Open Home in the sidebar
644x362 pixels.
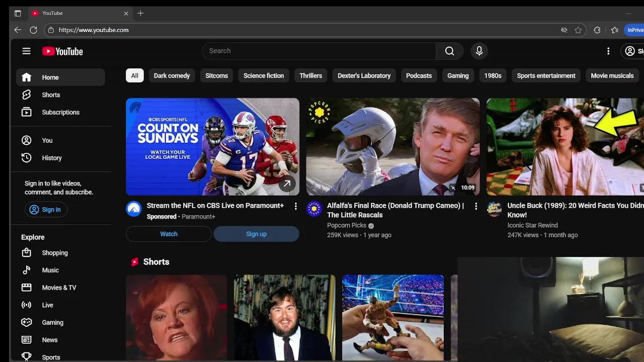60,77
